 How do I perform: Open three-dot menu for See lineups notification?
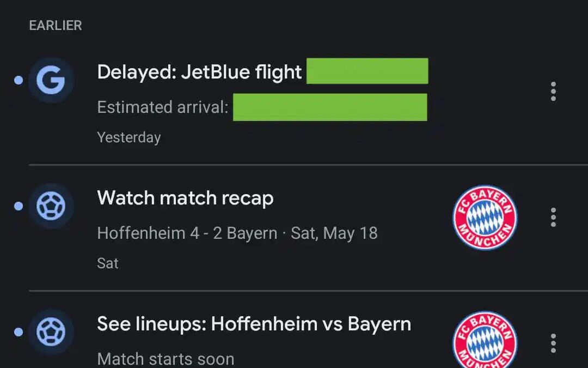[553, 343]
